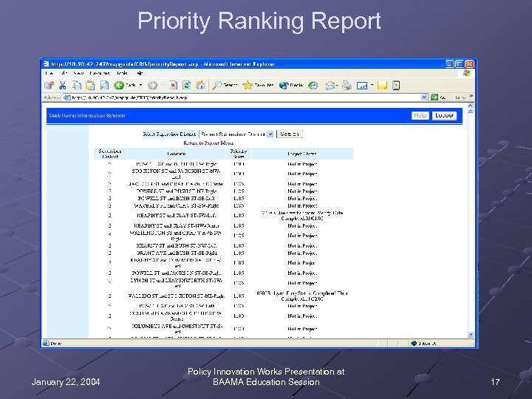Open the View menu
The width and height of the screenshot is (532, 399).
[x=78, y=73]
